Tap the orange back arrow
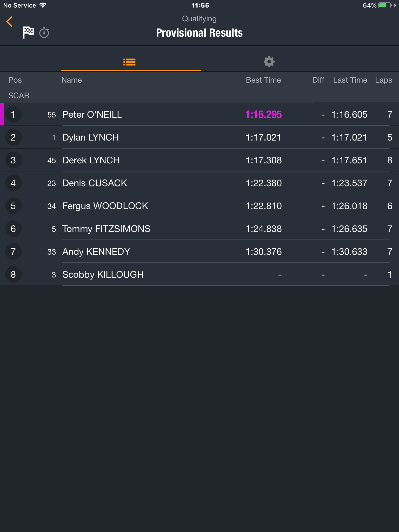This screenshot has width=399, height=532. [x=10, y=22]
